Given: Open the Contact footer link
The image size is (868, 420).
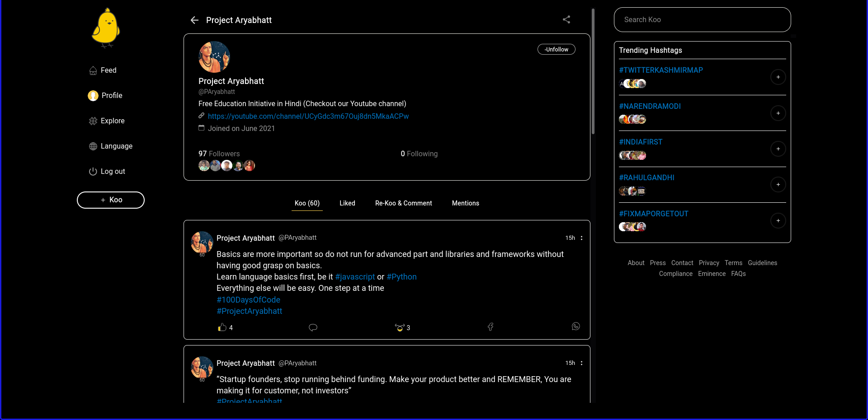Looking at the screenshot, I should click(682, 263).
